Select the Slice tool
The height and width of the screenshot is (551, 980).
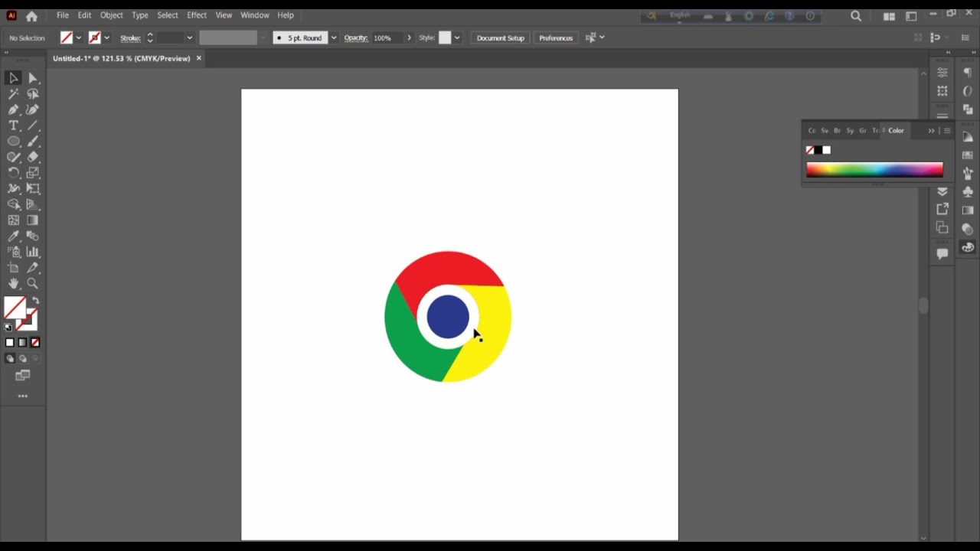coord(33,268)
